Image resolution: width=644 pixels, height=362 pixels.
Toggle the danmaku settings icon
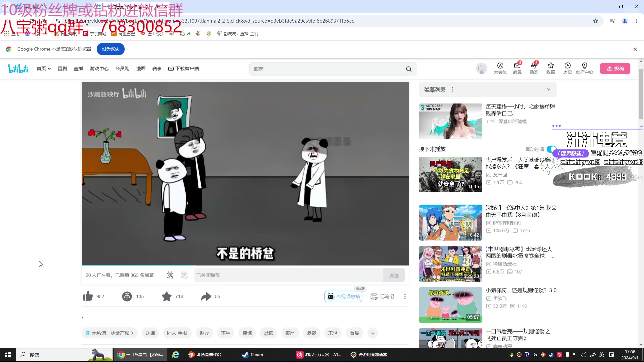184,275
